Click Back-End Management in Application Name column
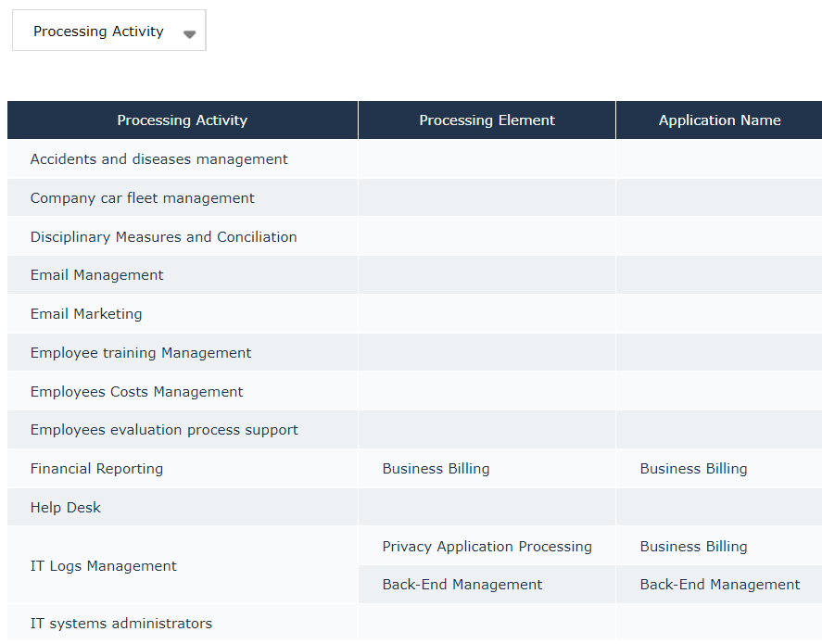The image size is (822, 644). click(719, 585)
